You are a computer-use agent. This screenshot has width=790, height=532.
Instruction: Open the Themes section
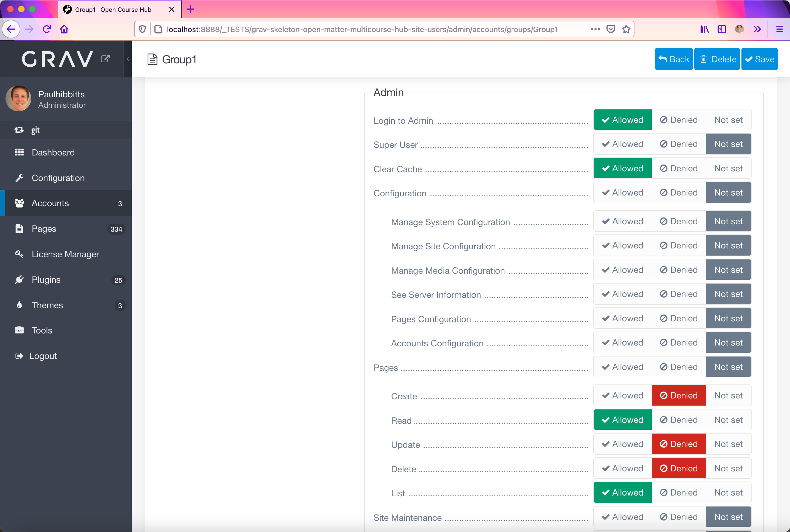(x=47, y=305)
